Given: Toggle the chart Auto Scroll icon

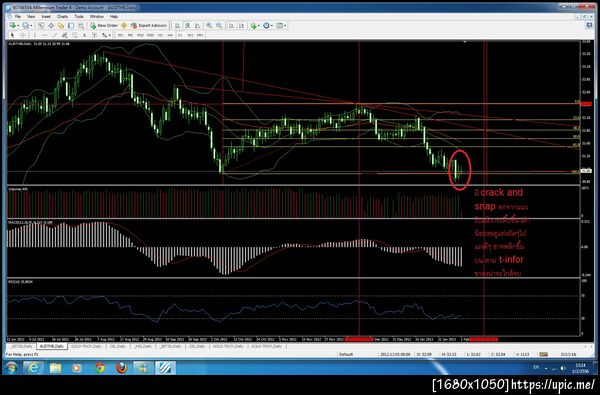Looking at the screenshot, I should pyautogui.click(x=232, y=25).
